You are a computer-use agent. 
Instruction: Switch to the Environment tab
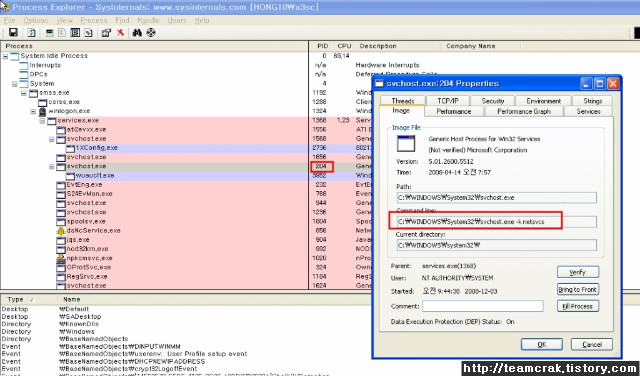[543, 100]
